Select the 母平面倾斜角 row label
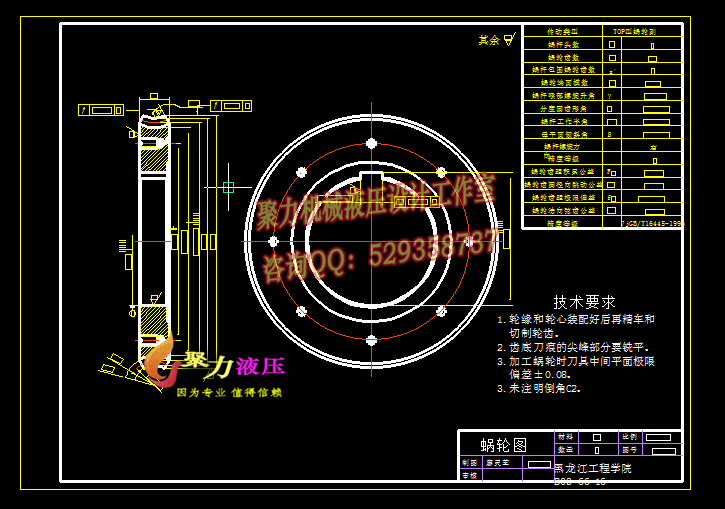Screen dimensions: 725x509 (564, 135)
